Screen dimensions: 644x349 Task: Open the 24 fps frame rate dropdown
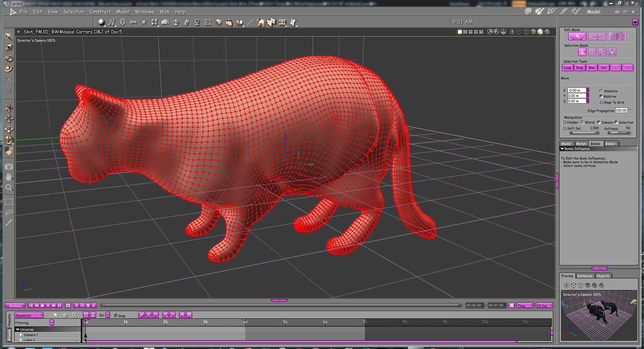pos(544,305)
